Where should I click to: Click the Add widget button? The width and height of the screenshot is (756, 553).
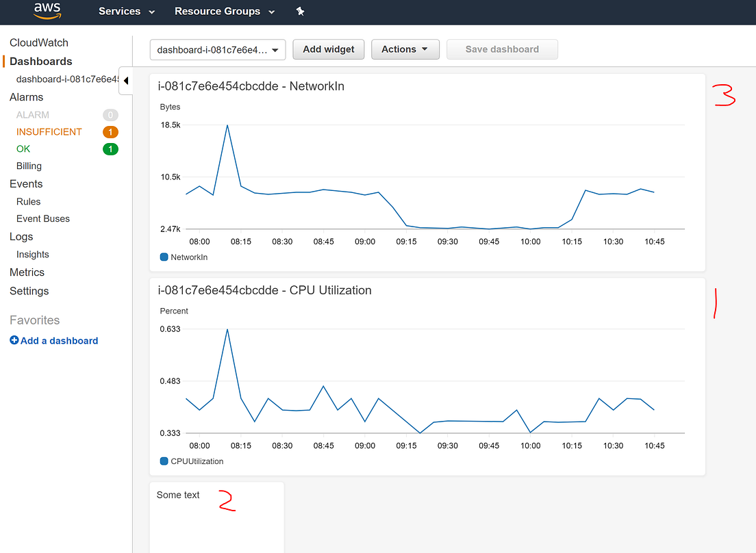[328, 49]
